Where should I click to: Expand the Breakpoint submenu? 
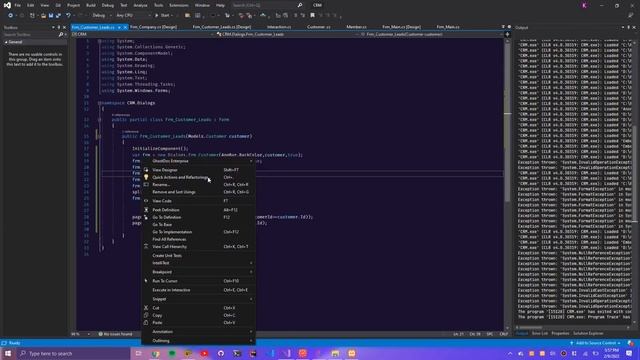[x=198, y=272]
